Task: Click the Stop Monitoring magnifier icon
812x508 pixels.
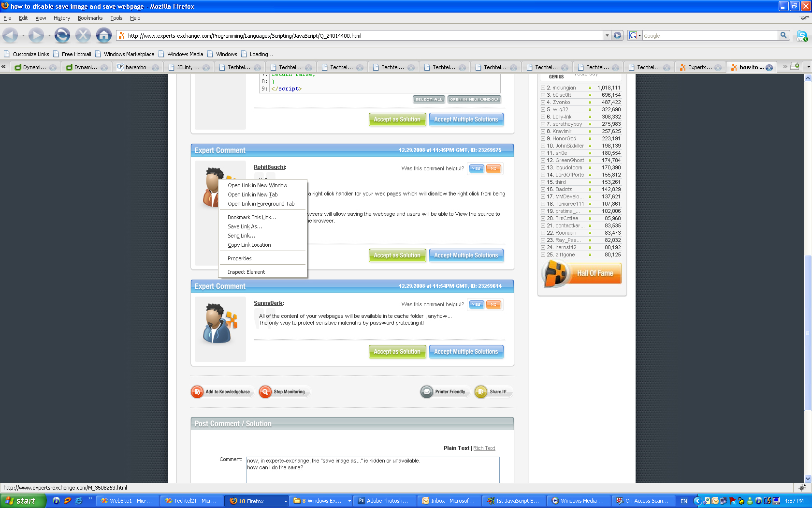Action: click(x=265, y=391)
